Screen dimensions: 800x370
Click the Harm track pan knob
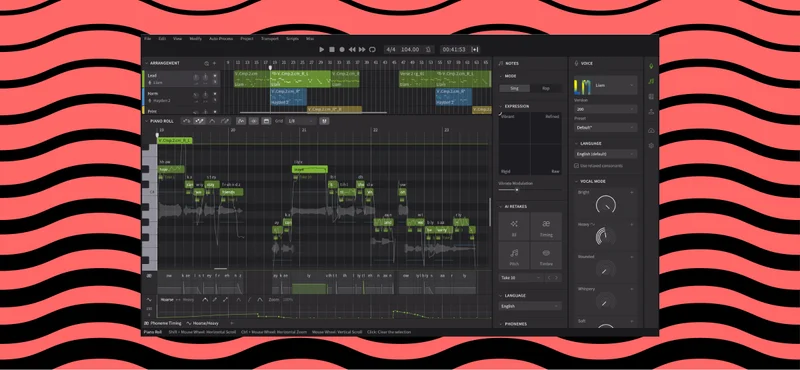click(205, 96)
